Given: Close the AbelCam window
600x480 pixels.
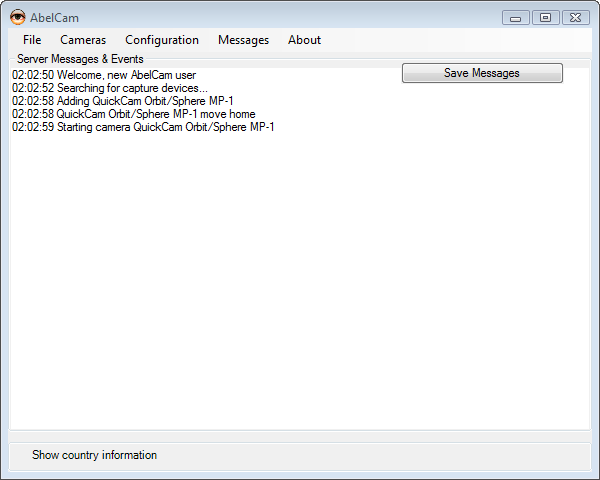Looking at the screenshot, I should tap(575, 17).
